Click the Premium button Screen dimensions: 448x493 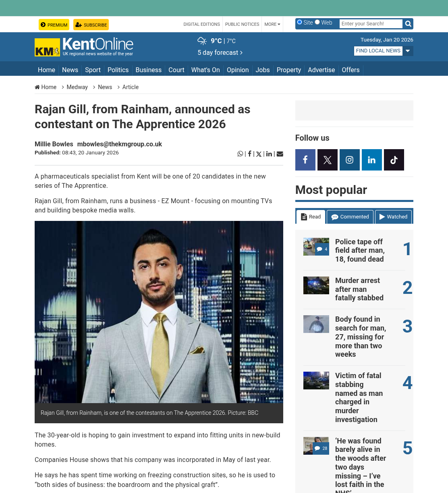pyautogui.click(x=54, y=25)
